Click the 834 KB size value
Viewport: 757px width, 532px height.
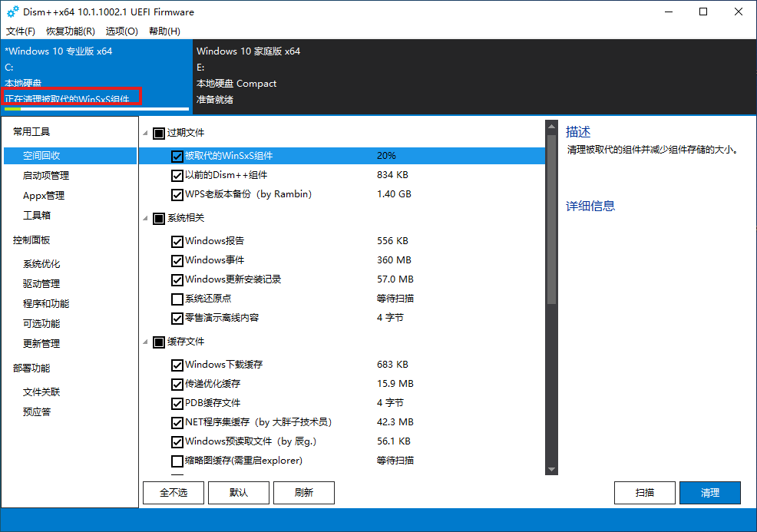[392, 175]
